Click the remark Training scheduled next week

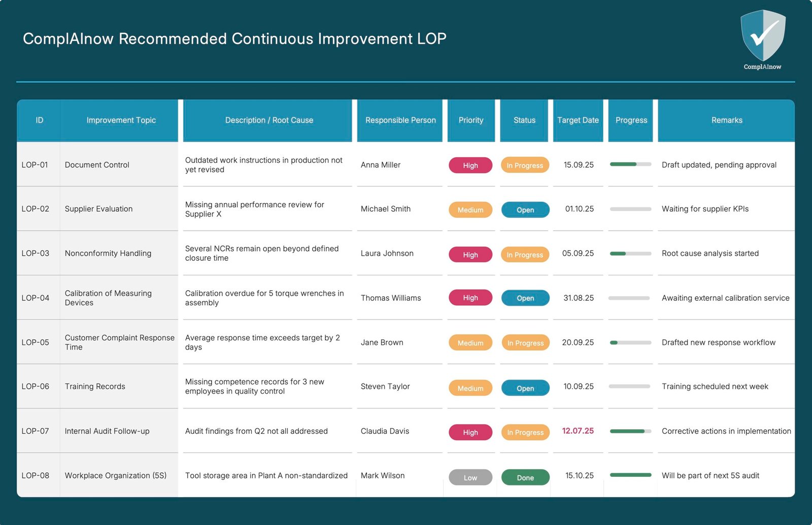(715, 387)
